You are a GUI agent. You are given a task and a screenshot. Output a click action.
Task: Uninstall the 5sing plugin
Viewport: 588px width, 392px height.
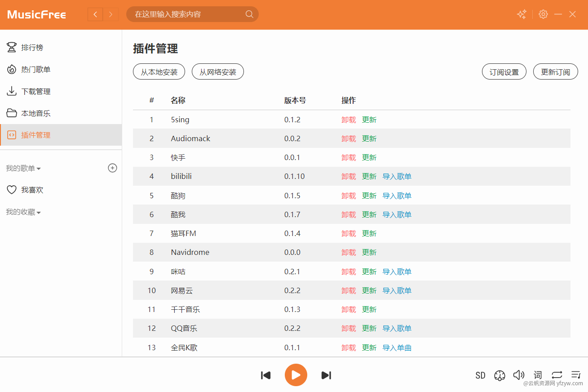tap(349, 120)
